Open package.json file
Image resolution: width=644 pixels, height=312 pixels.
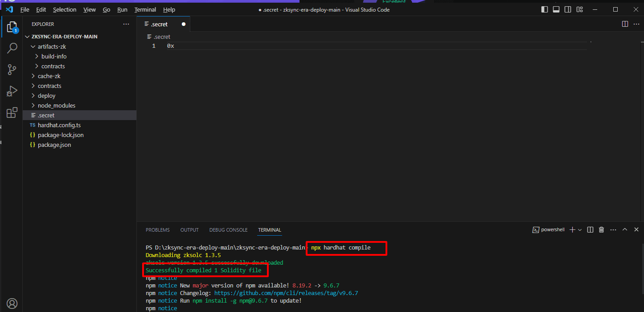(x=80, y=145)
